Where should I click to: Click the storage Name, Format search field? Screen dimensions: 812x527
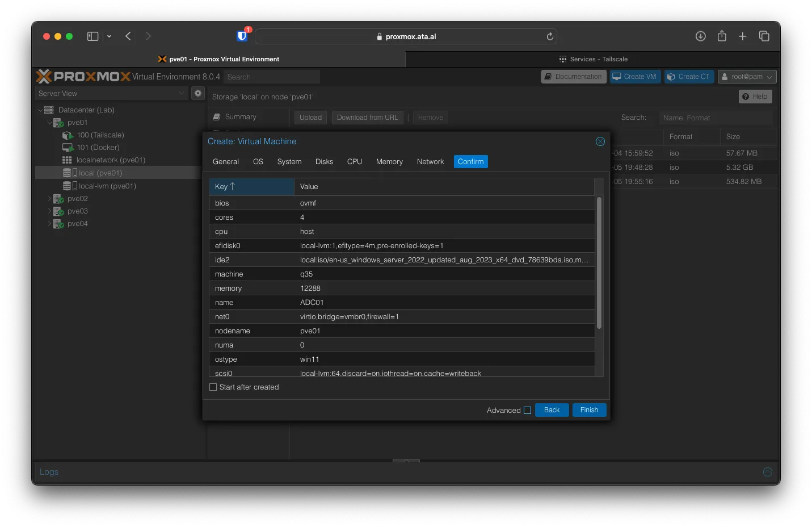coord(716,118)
